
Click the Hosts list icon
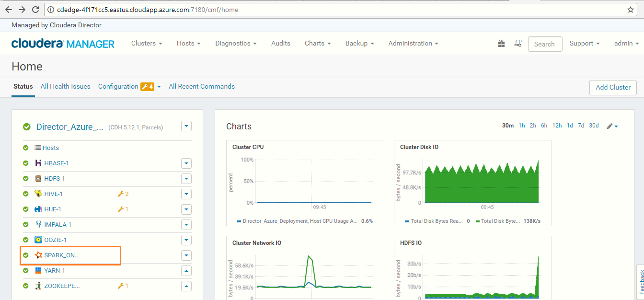38,148
